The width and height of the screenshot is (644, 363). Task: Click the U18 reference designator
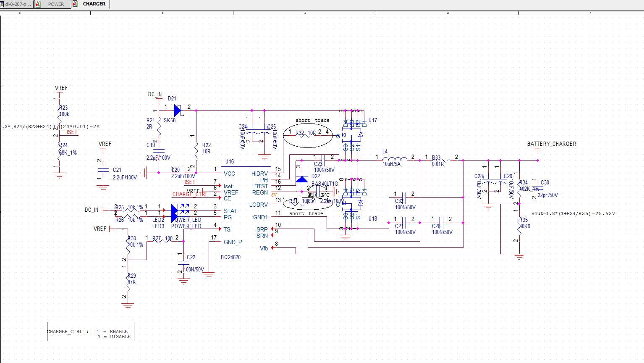coord(373,218)
